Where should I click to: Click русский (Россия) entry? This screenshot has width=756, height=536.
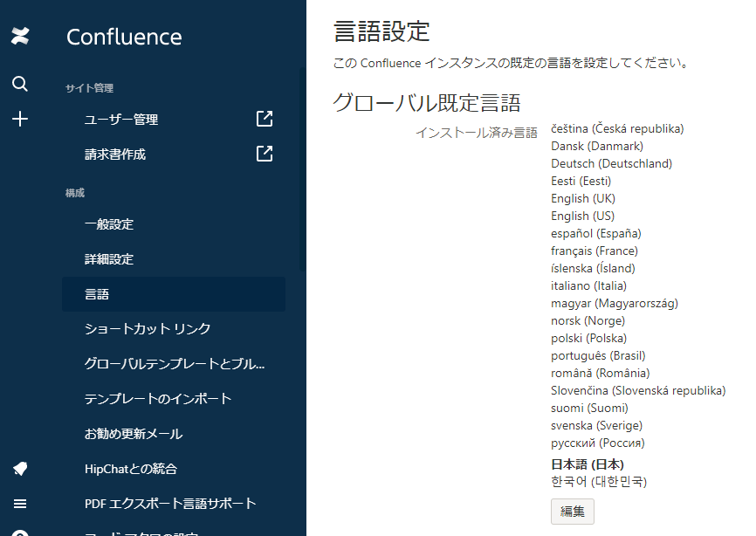click(x=598, y=443)
